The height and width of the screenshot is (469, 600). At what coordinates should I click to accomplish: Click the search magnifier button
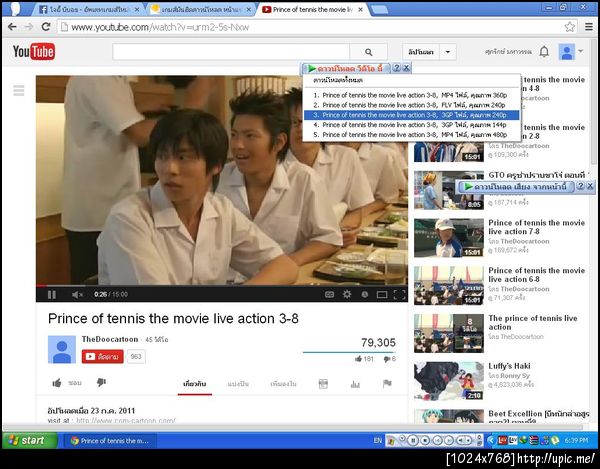[x=368, y=52]
